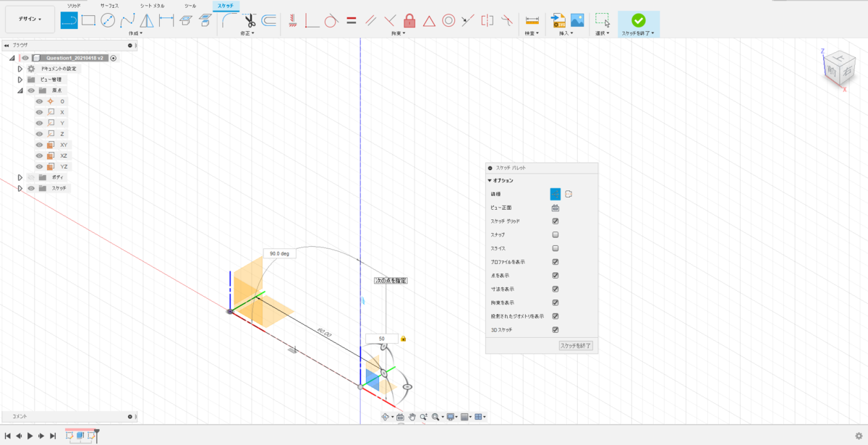Toggle 3D スケッチ checkbox
The width and height of the screenshot is (868, 445).
click(x=556, y=330)
